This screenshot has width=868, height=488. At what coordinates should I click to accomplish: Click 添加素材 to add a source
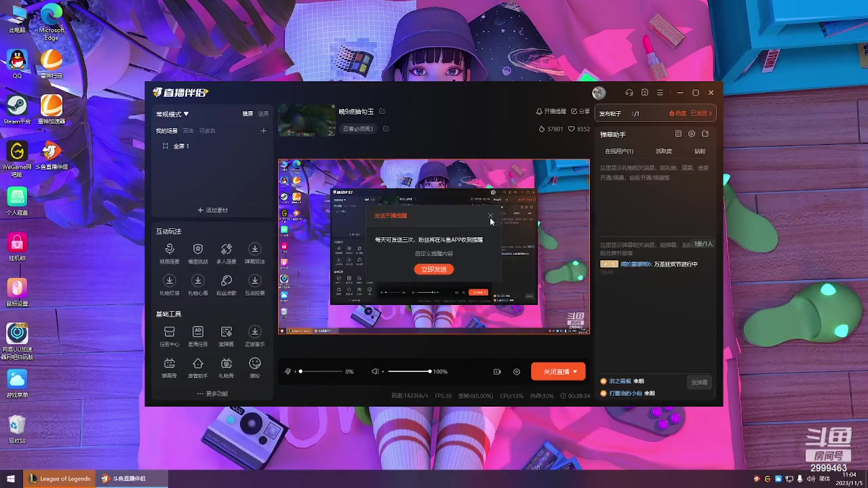(x=212, y=210)
